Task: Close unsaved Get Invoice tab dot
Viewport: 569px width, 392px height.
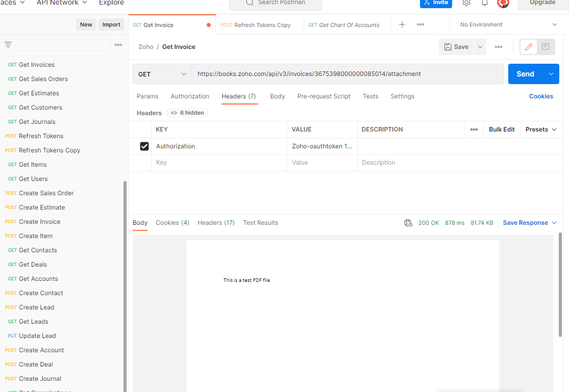Action: pyautogui.click(x=209, y=25)
